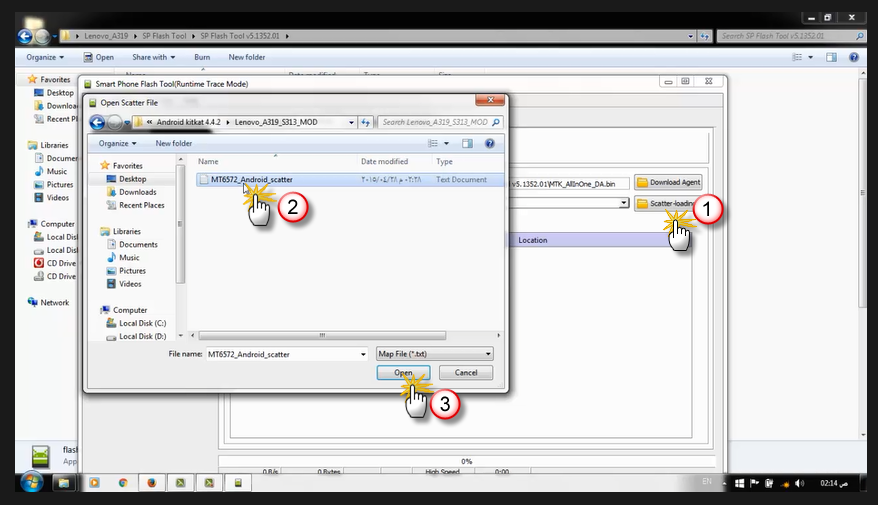Sort files by Date modified column

tap(384, 161)
